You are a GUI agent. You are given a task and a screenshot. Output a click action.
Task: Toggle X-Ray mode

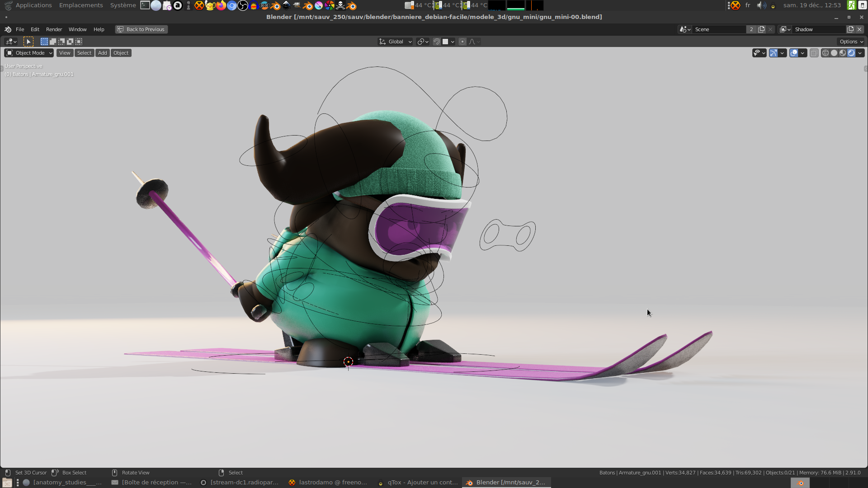[x=814, y=53]
